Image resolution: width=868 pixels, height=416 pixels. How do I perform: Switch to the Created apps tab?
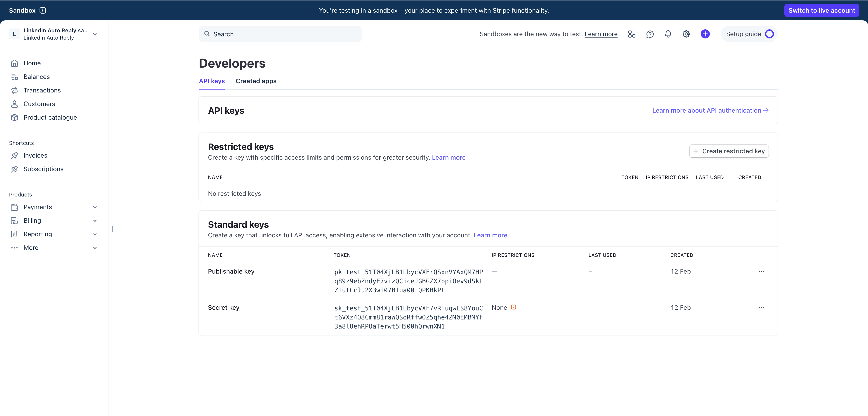pyautogui.click(x=256, y=81)
